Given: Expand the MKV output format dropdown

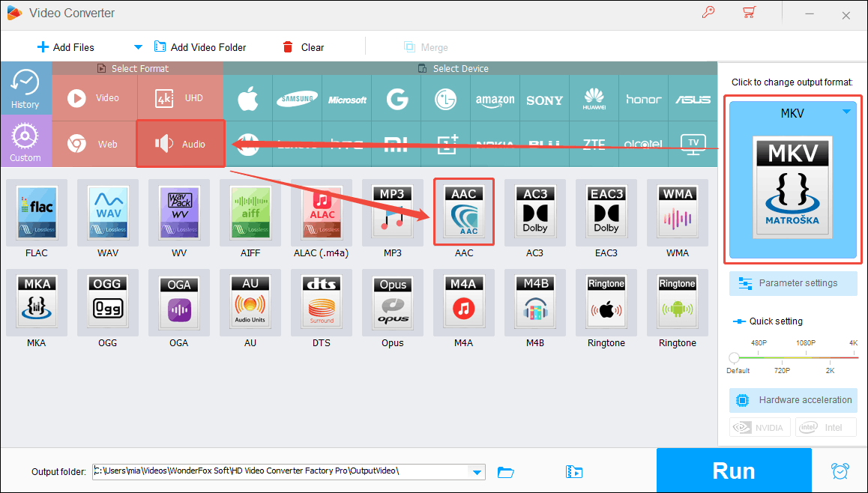Looking at the screenshot, I should click(846, 112).
